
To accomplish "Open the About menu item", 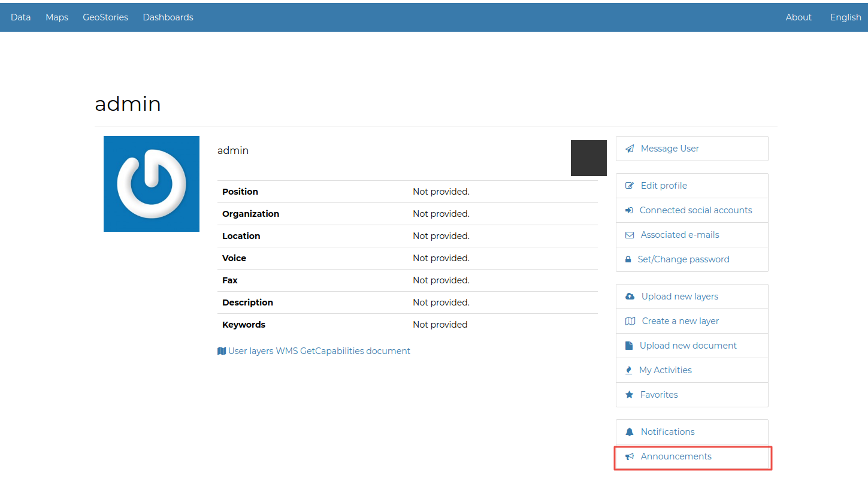I will (799, 17).
